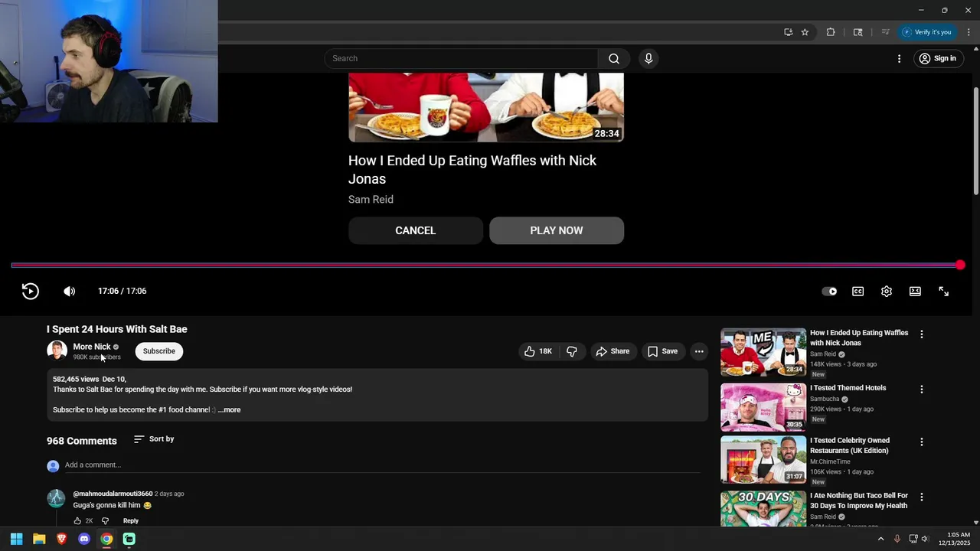Open title I Ate Nothing But Taco Bell

point(859,500)
